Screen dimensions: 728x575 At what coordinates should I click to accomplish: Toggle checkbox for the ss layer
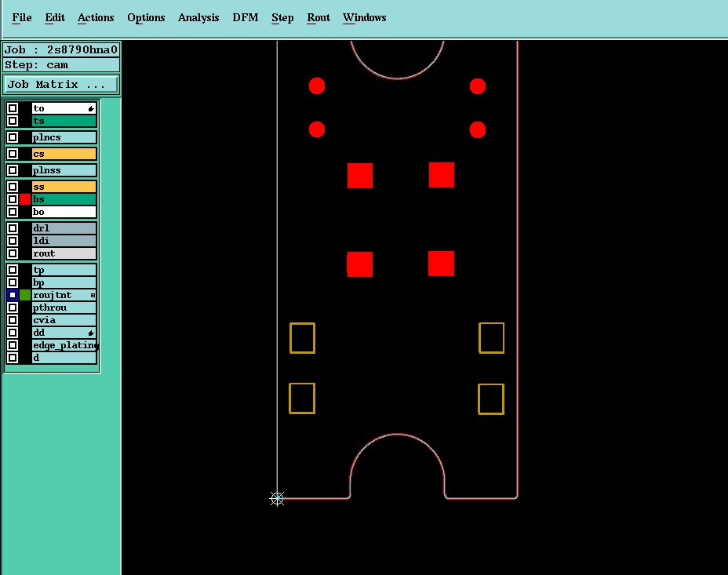tap(13, 187)
